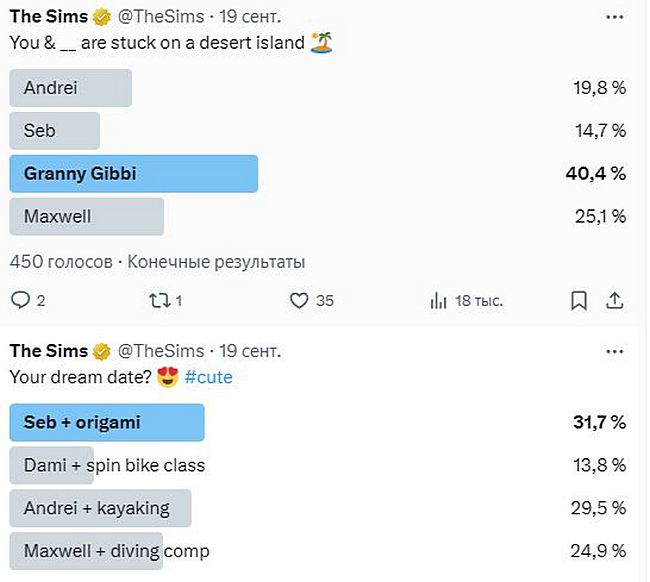Click the Andrei + kayaking poll bar
The height and width of the screenshot is (582, 650).
pos(100,508)
